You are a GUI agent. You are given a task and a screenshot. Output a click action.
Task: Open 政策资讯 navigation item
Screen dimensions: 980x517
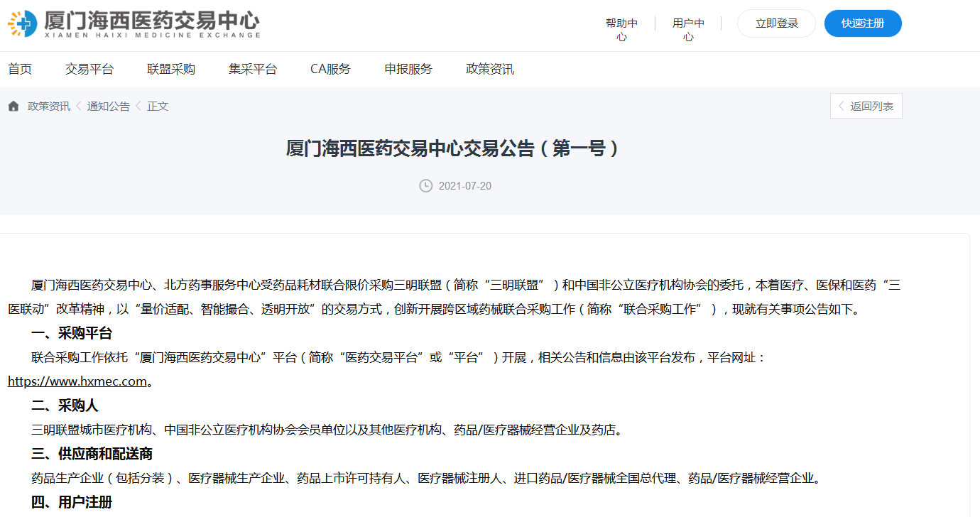coord(490,69)
